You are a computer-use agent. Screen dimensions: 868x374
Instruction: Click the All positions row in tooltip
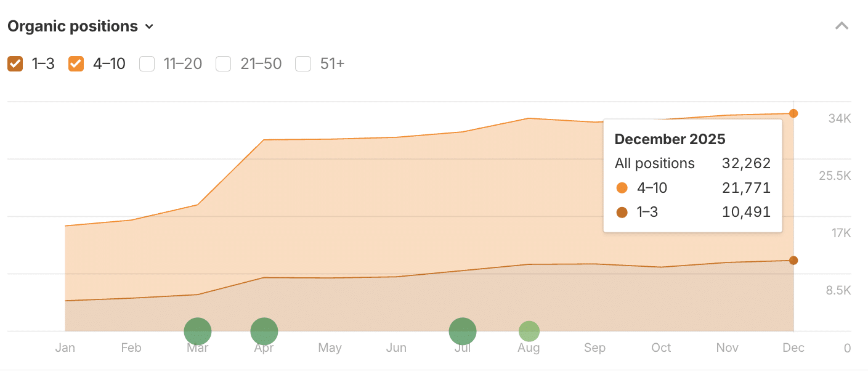[x=692, y=163]
